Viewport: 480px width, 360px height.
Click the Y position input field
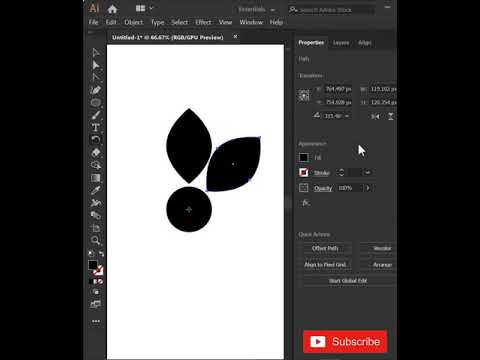pyautogui.click(x=338, y=102)
